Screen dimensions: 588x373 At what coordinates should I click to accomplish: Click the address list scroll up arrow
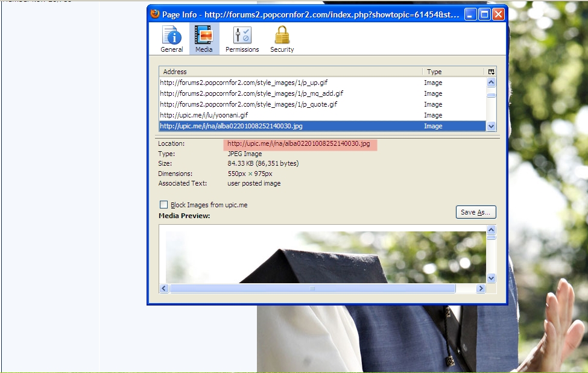pyautogui.click(x=492, y=82)
